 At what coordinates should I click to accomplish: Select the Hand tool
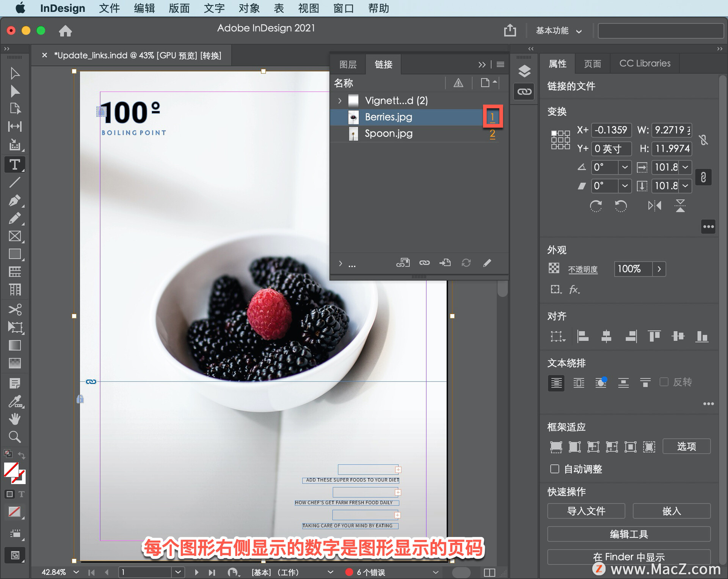click(x=14, y=419)
